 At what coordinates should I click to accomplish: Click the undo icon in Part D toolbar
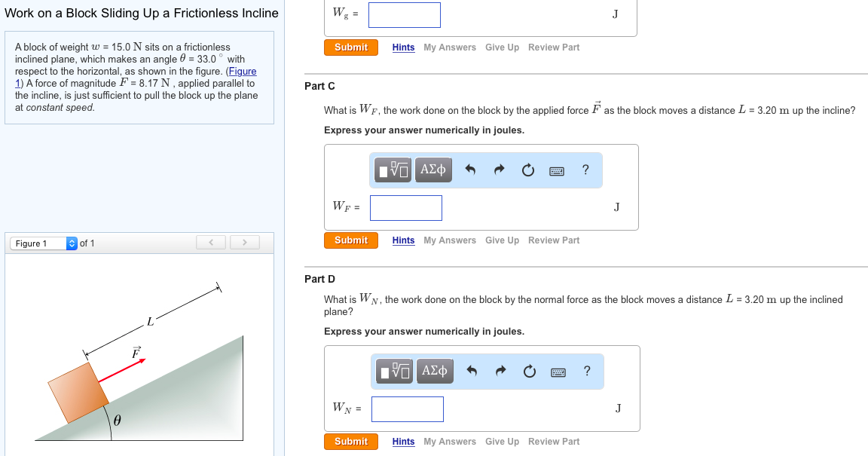(472, 371)
